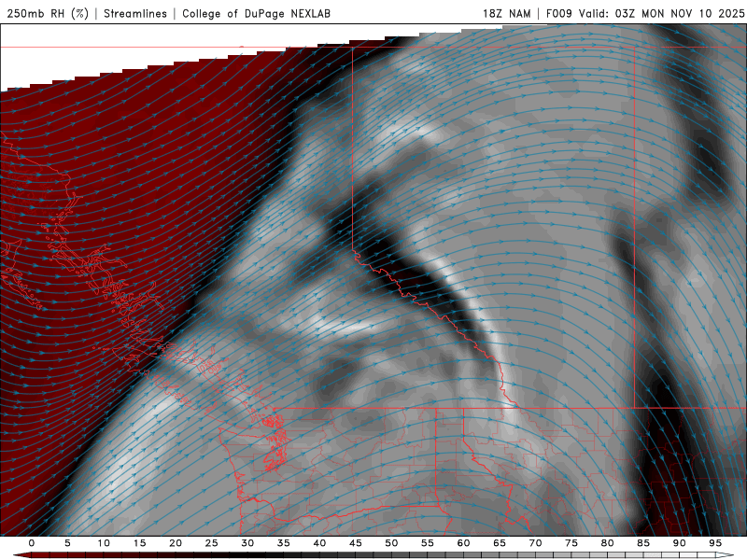Click the 'Streamlines' label in the header
The height and width of the screenshot is (560, 747).
point(135,13)
